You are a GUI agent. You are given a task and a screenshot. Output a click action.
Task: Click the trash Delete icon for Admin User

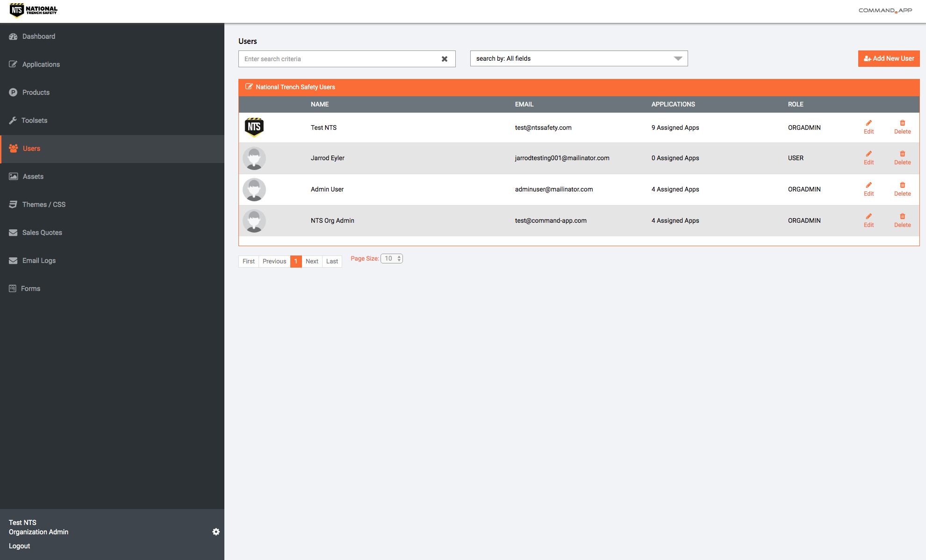pyautogui.click(x=902, y=185)
